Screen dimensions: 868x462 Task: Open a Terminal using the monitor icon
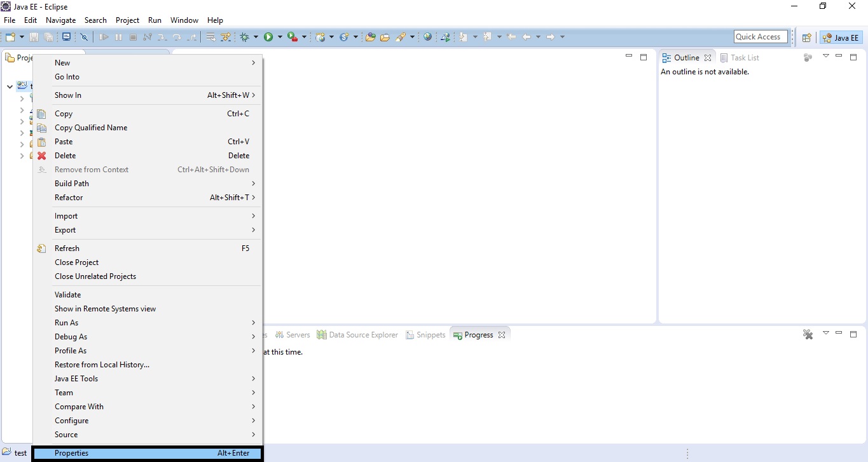(66, 37)
